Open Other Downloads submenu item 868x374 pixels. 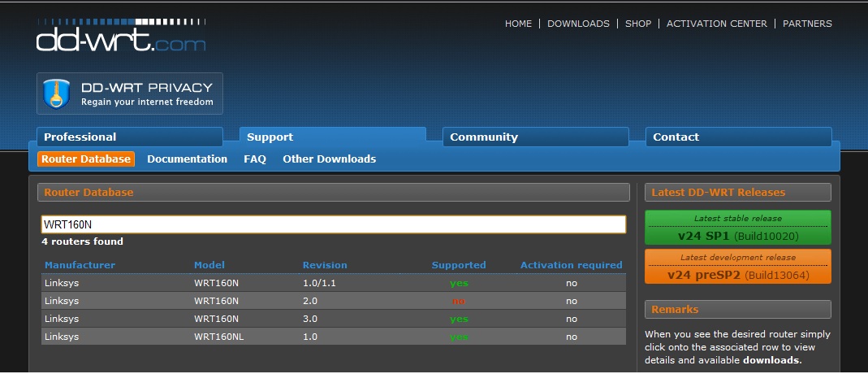(x=330, y=159)
